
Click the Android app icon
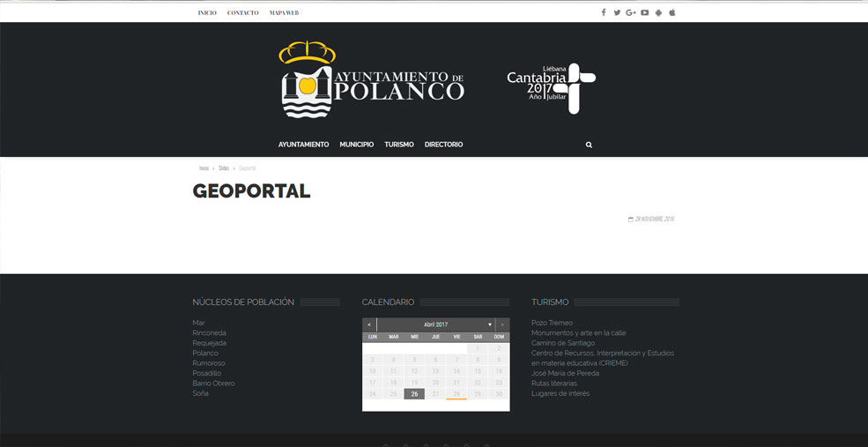pos(658,12)
